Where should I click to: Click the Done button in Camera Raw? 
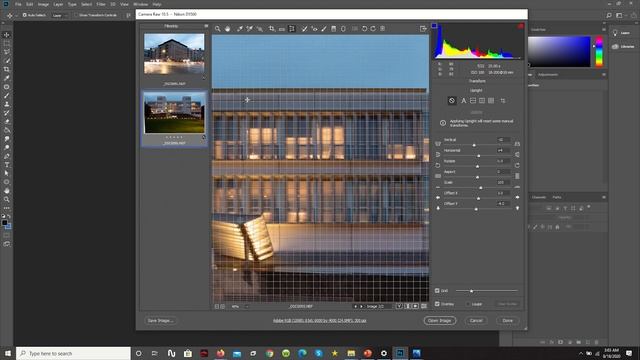(508, 320)
